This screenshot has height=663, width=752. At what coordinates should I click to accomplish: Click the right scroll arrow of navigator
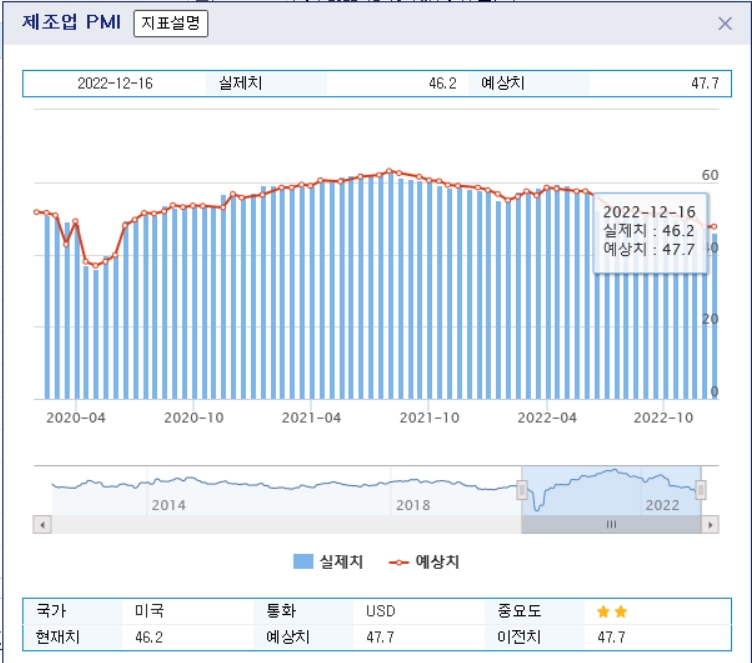[710, 524]
